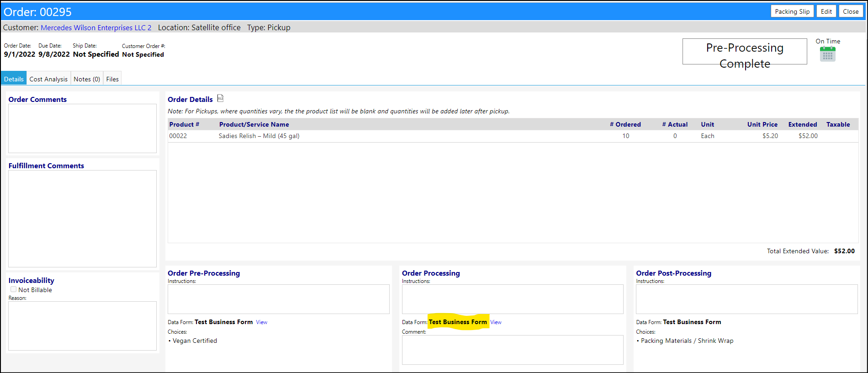Click inside the Order Comments text box
Image resolution: width=868 pixels, height=373 pixels.
coord(82,128)
